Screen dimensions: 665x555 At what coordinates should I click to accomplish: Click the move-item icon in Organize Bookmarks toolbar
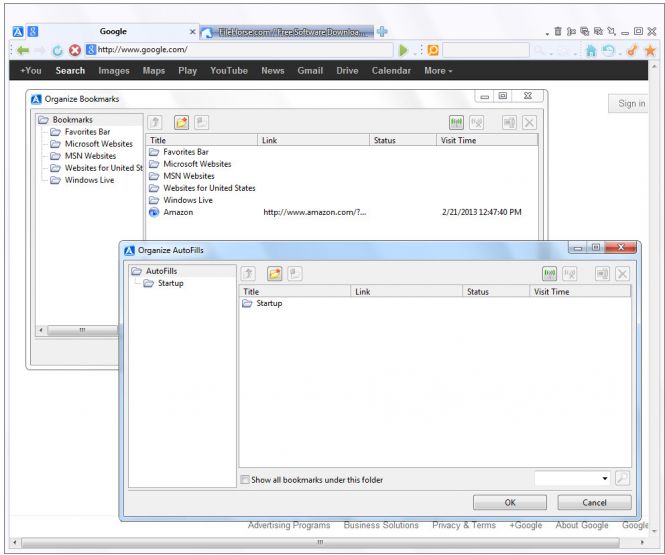click(509, 123)
